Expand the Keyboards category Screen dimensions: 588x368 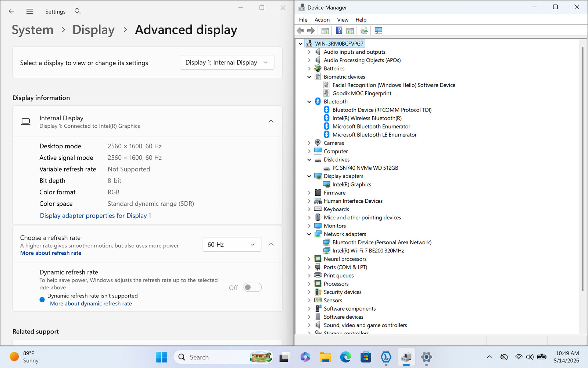[309, 209]
